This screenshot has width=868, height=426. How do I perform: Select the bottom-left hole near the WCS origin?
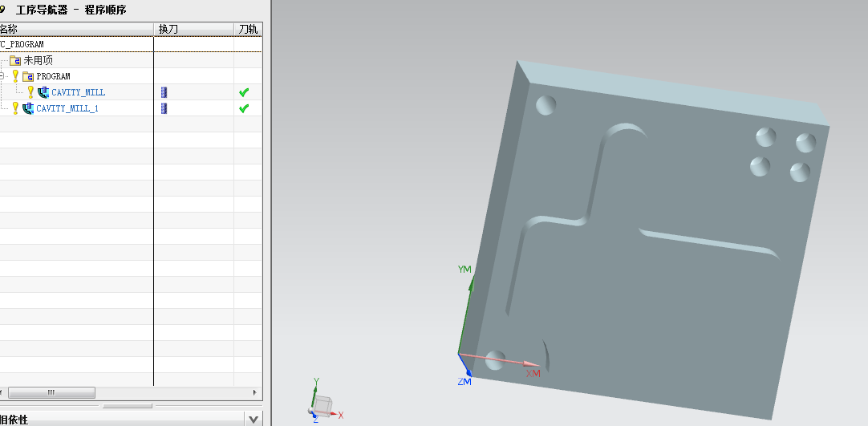(x=495, y=359)
